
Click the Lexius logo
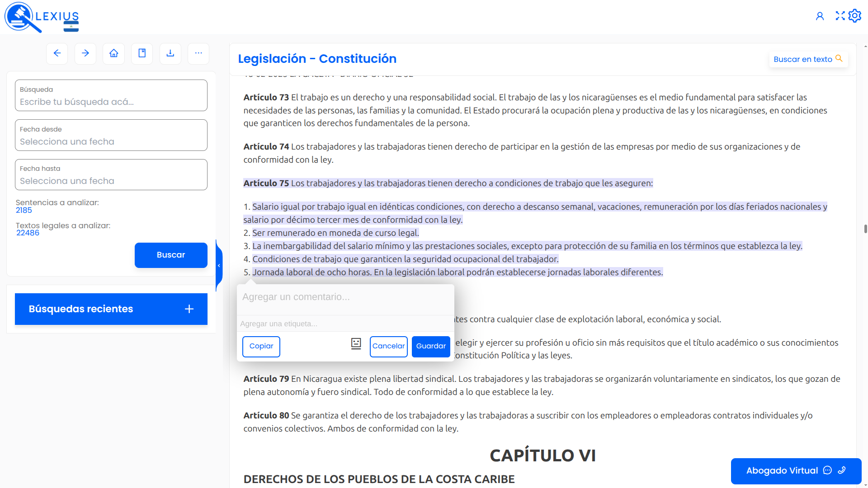(x=41, y=17)
